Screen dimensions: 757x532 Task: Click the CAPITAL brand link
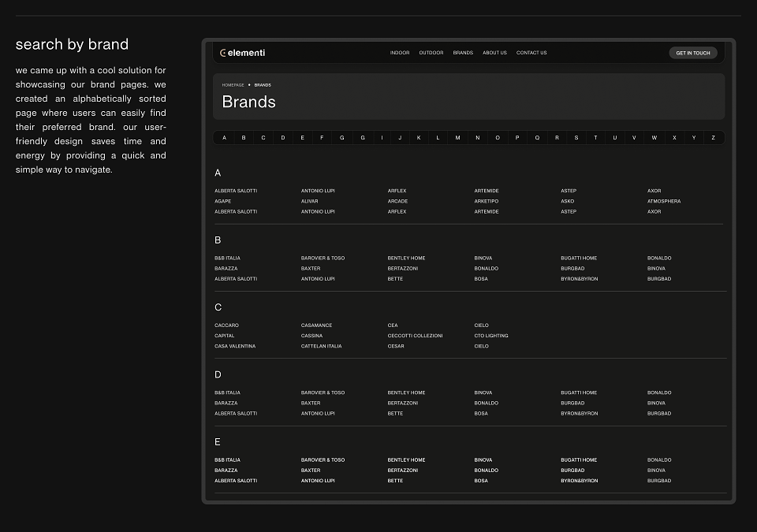(x=225, y=336)
